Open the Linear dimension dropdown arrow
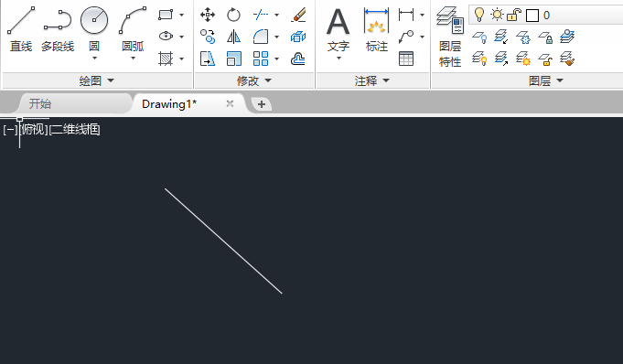Image resolution: width=623 pixels, height=364 pixels. [422, 16]
